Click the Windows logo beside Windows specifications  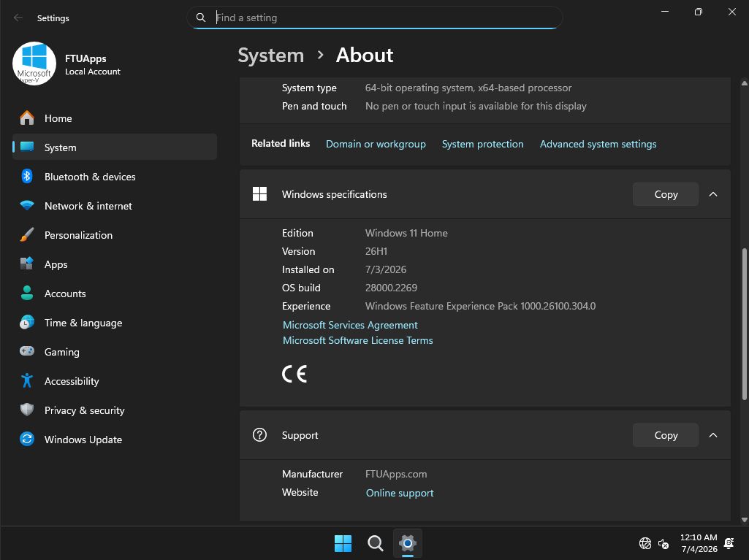pyautogui.click(x=259, y=193)
